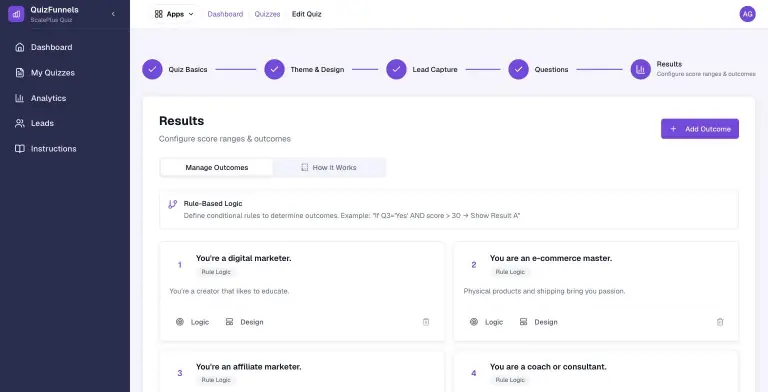Open the AG user avatar menu
Screen dimensions: 768x392
point(747,14)
